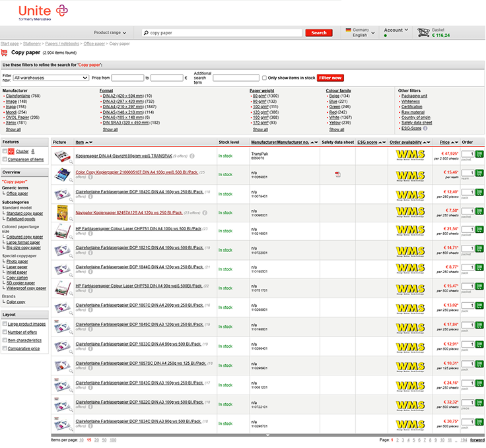
Task: Click the Price from input field
Action: [x=127, y=78]
